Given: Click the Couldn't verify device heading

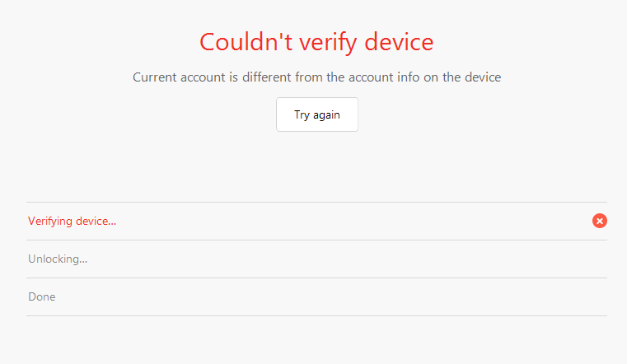Looking at the screenshot, I should coord(316,41).
